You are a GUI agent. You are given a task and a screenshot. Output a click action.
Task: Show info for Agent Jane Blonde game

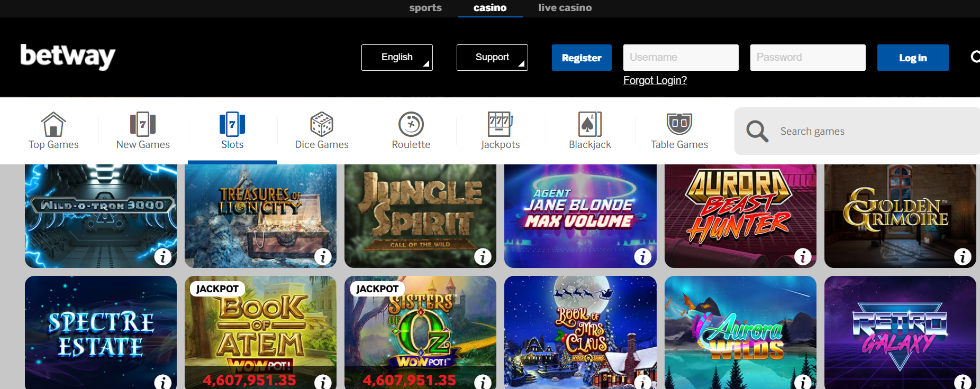tap(642, 257)
